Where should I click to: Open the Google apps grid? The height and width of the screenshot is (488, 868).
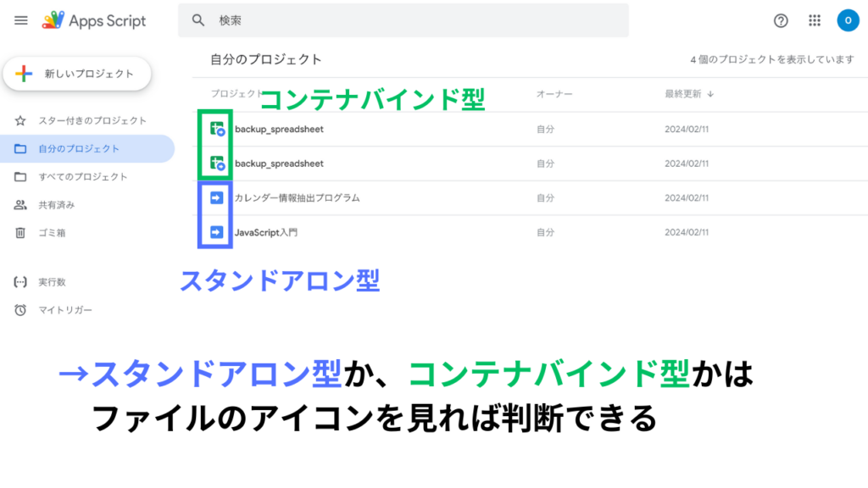click(x=815, y=21)
